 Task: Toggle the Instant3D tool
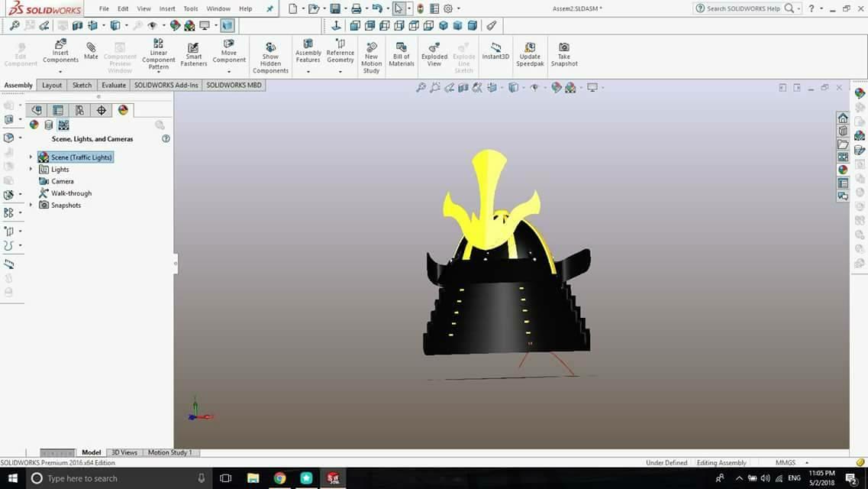(x=495, y=51)
